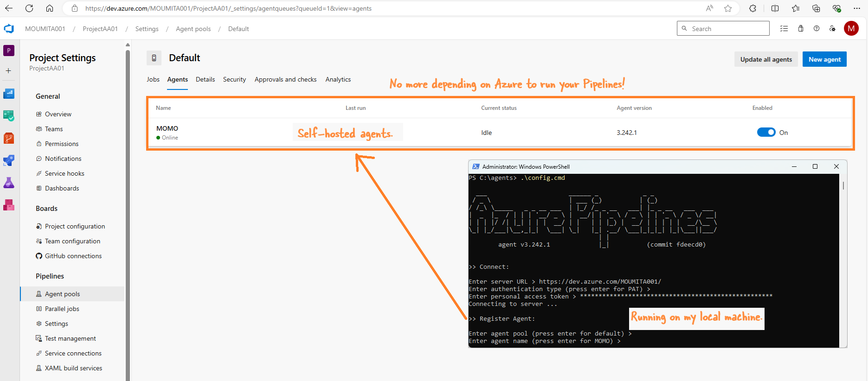Toggle browser split screen icon
868x381 pixels.
point(775,8)
